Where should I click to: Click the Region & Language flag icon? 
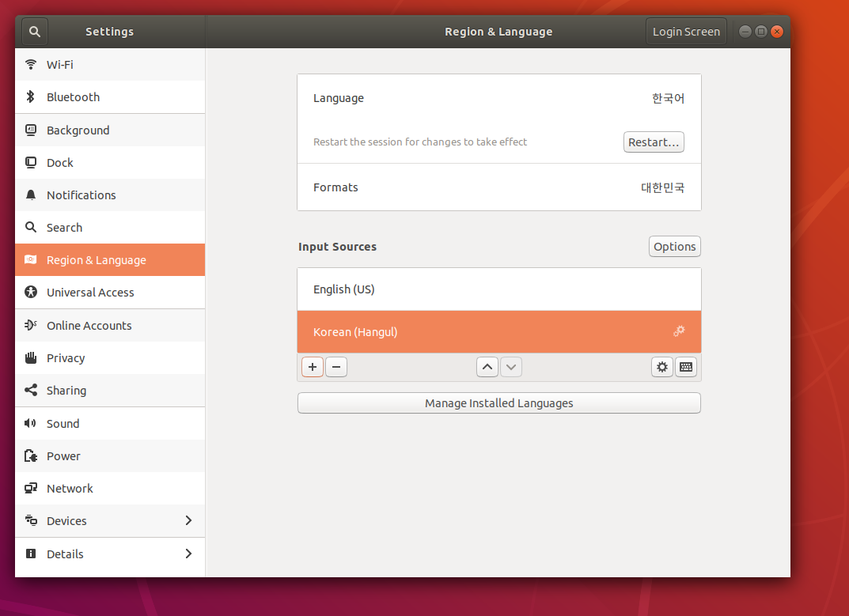31,260
